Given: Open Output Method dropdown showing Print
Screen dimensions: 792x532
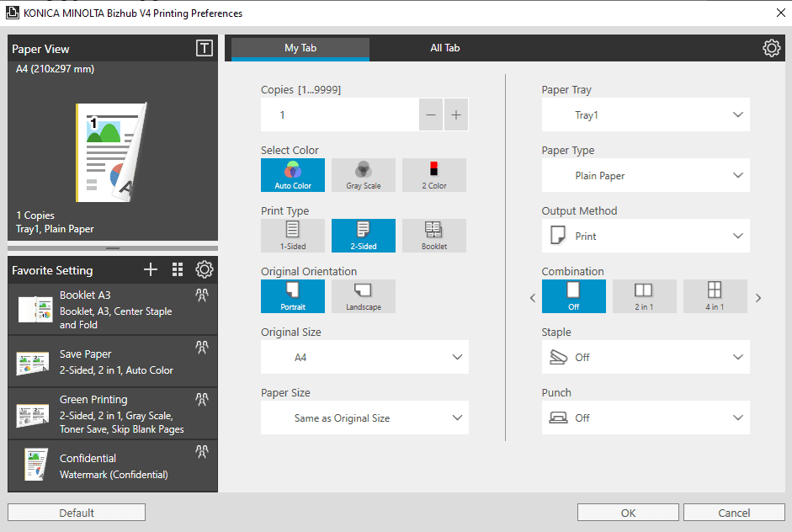Looking at the screenshot, I should click(x=646, y=236).
